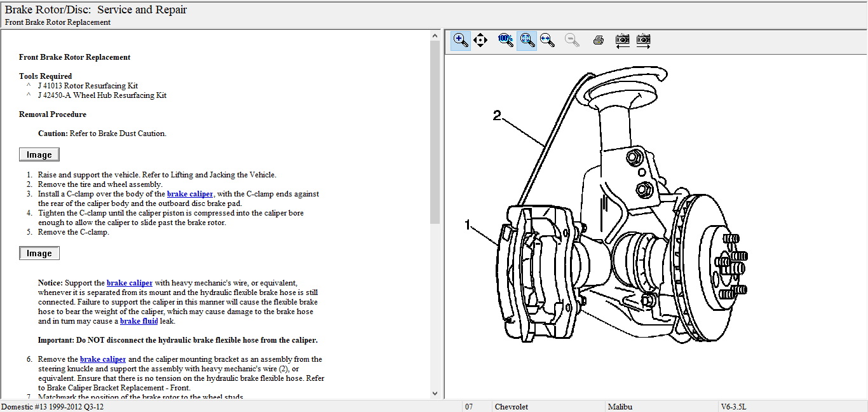Go to next image camera icon
Image resolution: width=868 pixels, height=412 pixels.
point(644,40)
